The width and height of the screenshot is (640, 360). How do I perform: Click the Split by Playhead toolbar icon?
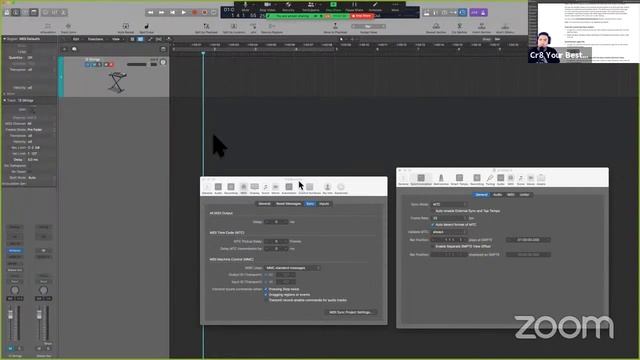[206, 28]
